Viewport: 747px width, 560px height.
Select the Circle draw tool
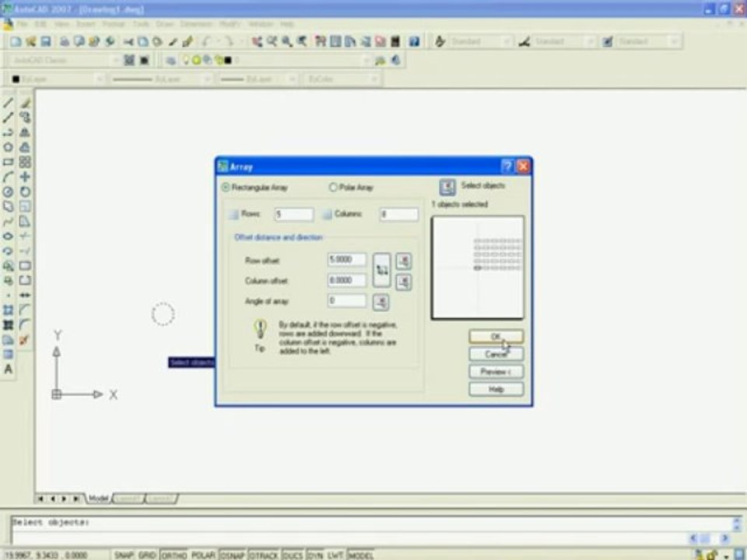click(x=8, y=192)
